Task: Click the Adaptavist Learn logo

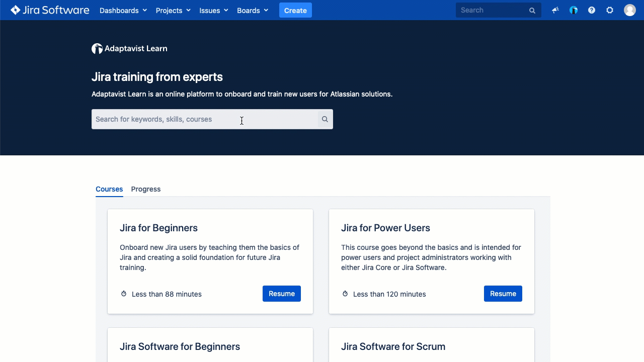Action: 129,49
